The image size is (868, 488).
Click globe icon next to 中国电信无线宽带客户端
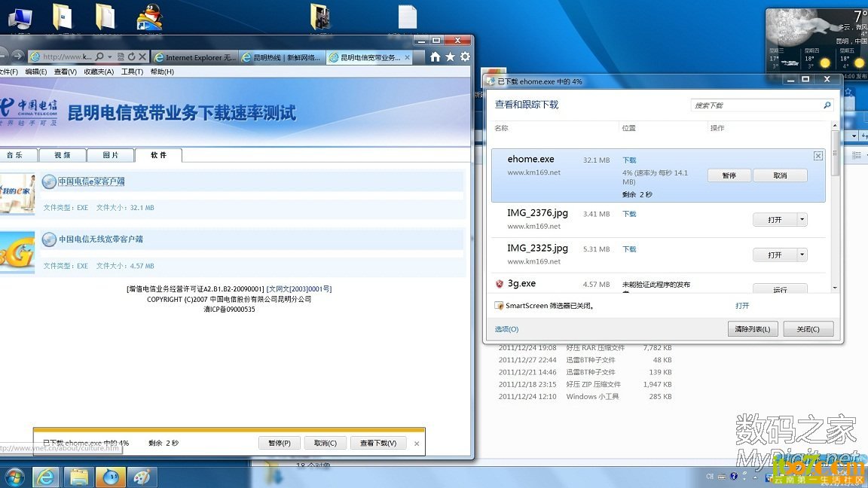49,239
